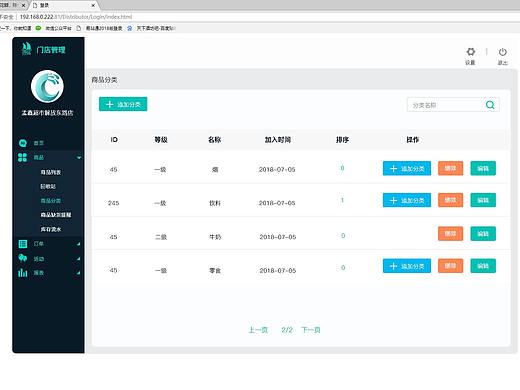Go to previous page 上一页
Screen dimensions: 520x390
(x=258, y=330)
